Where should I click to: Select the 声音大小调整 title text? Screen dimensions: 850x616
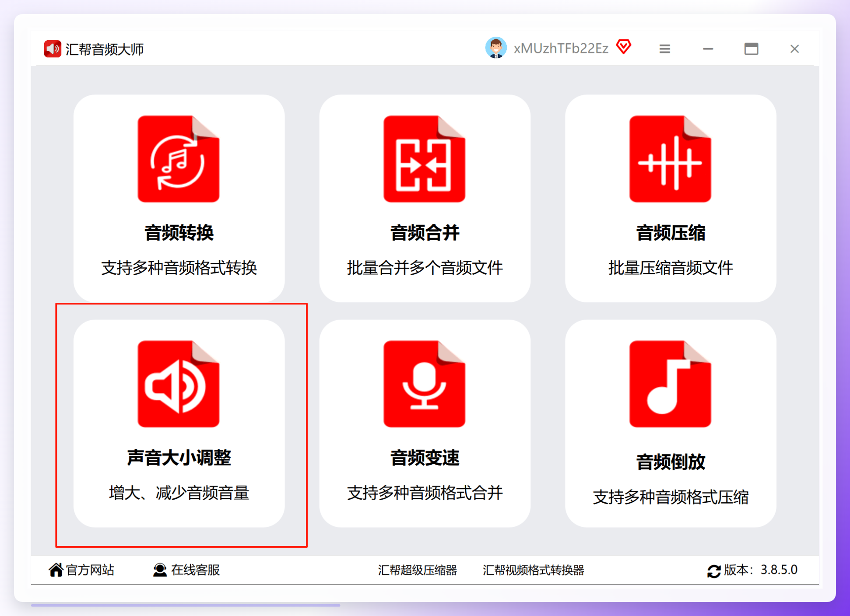coord(179,458)
